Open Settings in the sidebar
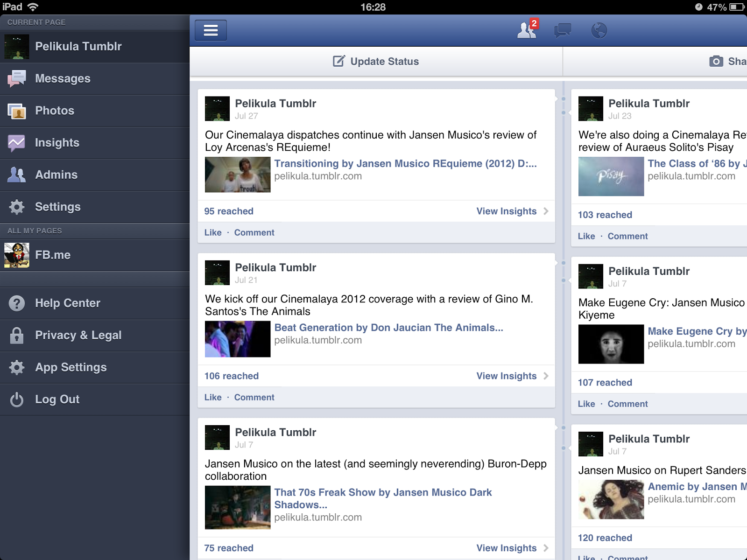 [x=95, y=207]
